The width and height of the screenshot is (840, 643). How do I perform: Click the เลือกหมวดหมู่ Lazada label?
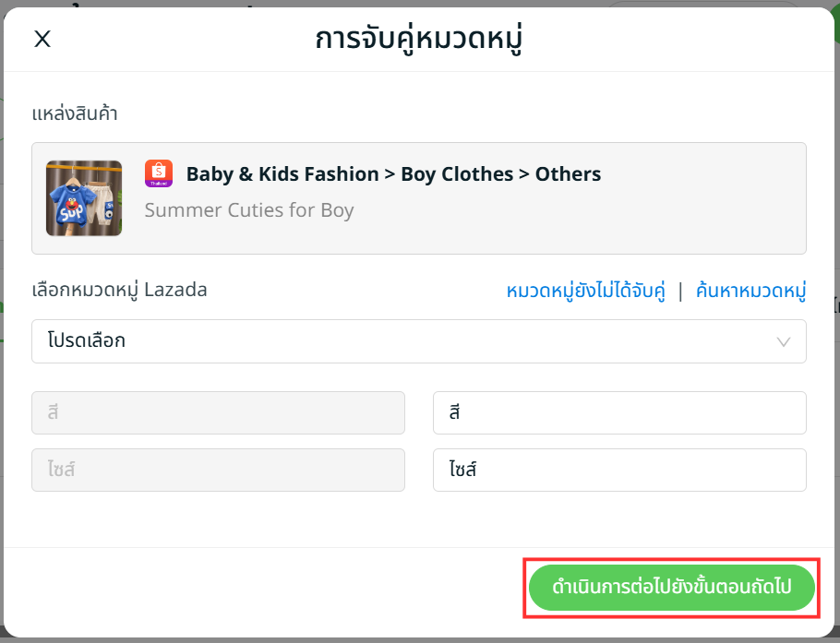[x=119, y=290]
